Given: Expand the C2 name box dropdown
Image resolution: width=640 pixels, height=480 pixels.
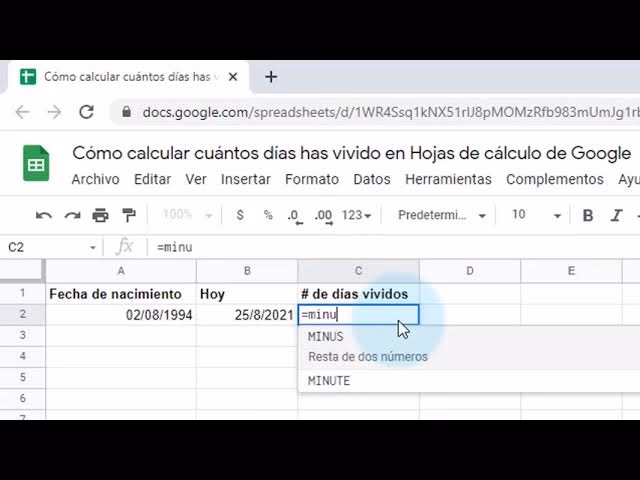Looking at the screenshot, I should (x=93, y=248).
